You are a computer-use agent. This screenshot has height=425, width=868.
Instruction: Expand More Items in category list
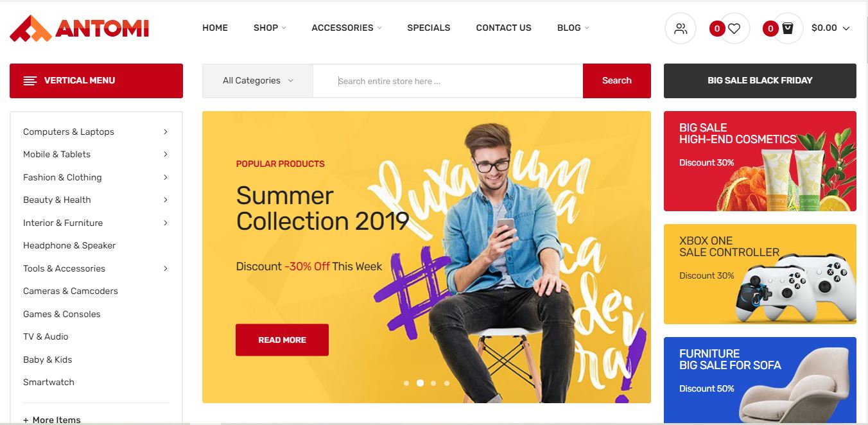(x=52, y=420)
